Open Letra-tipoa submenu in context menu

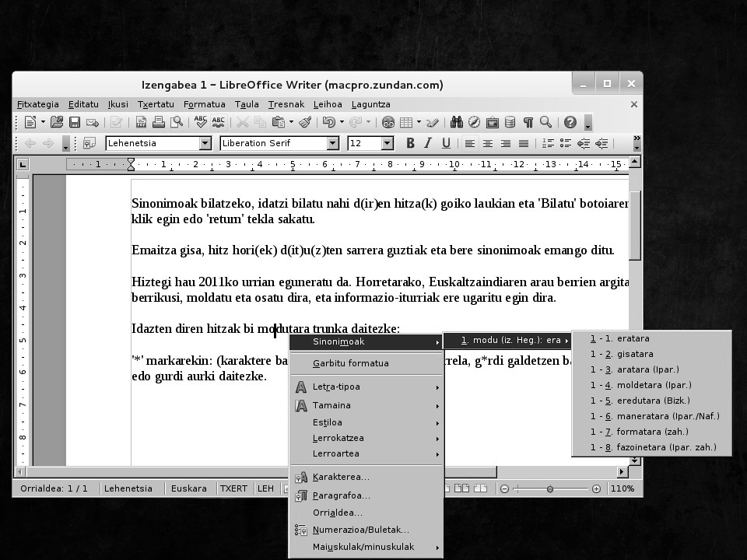366,387
